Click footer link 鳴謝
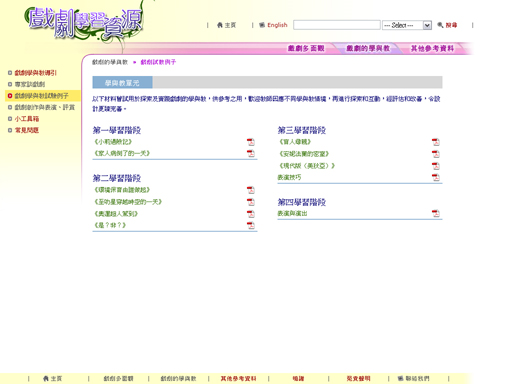 click(298, 378)
